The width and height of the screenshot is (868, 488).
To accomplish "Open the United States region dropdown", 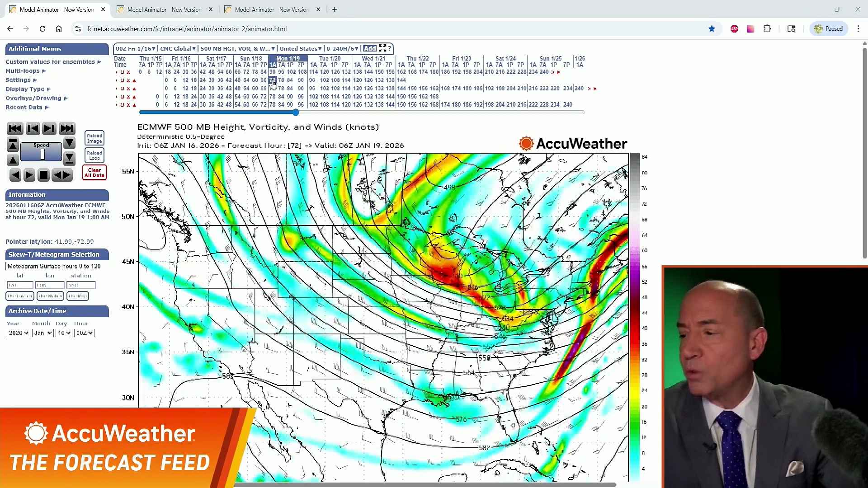I will click(300, 48).
